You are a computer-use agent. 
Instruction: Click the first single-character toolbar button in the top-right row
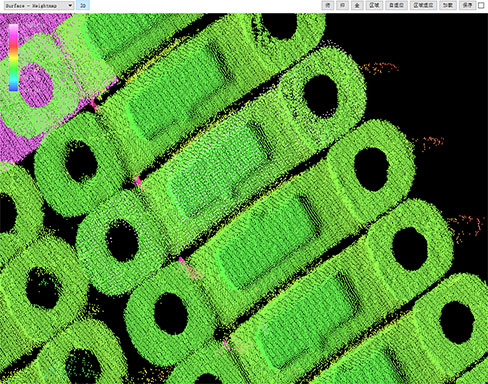click(328, 5)
